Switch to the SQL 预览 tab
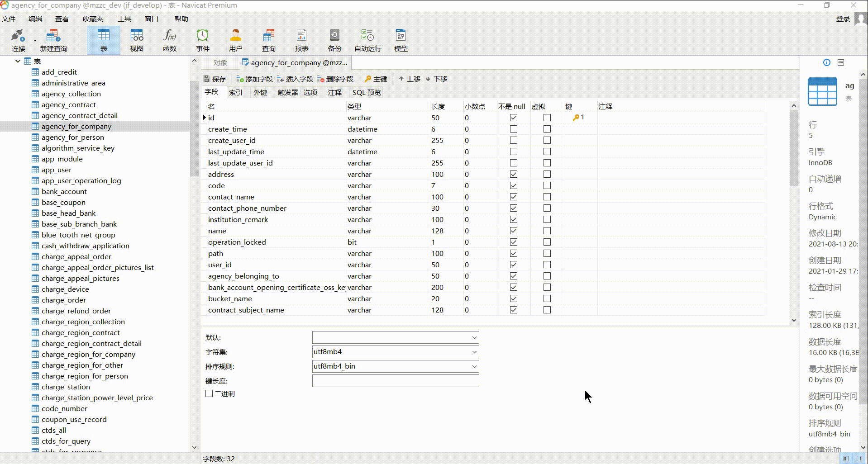Screen dimensions: 868x464 click(x=367, y=92)
